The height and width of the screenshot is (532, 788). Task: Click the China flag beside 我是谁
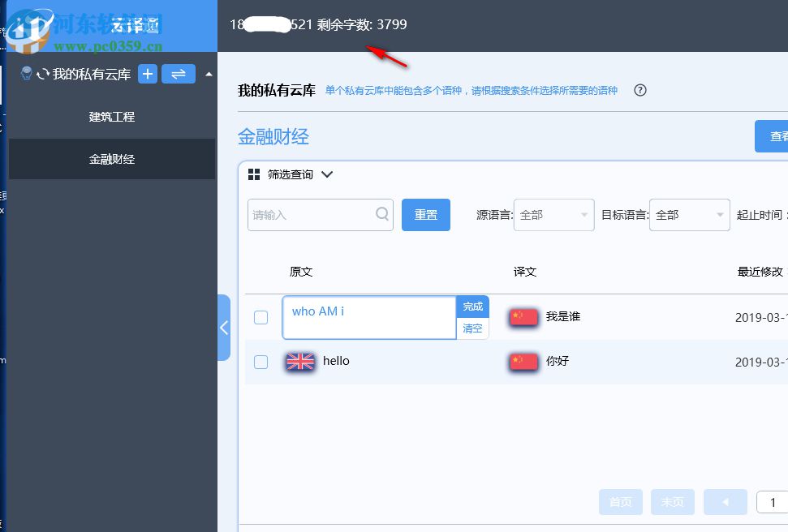point(523,318)
